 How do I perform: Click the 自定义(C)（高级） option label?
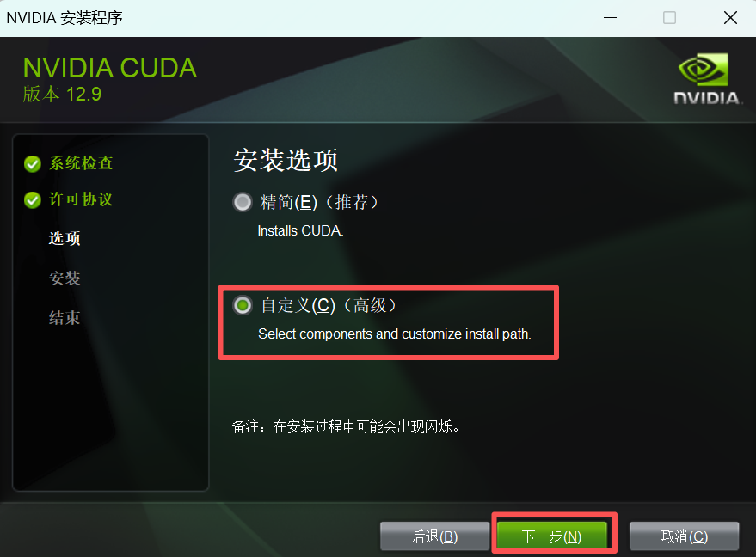(329, 305)
